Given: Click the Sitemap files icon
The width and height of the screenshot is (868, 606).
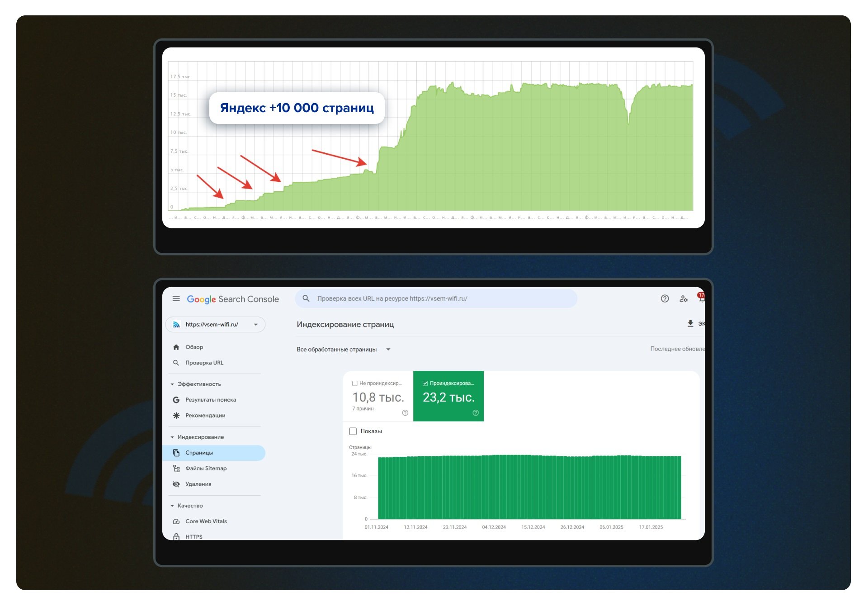Looking at the screenshot, I should tap(176, 469).
